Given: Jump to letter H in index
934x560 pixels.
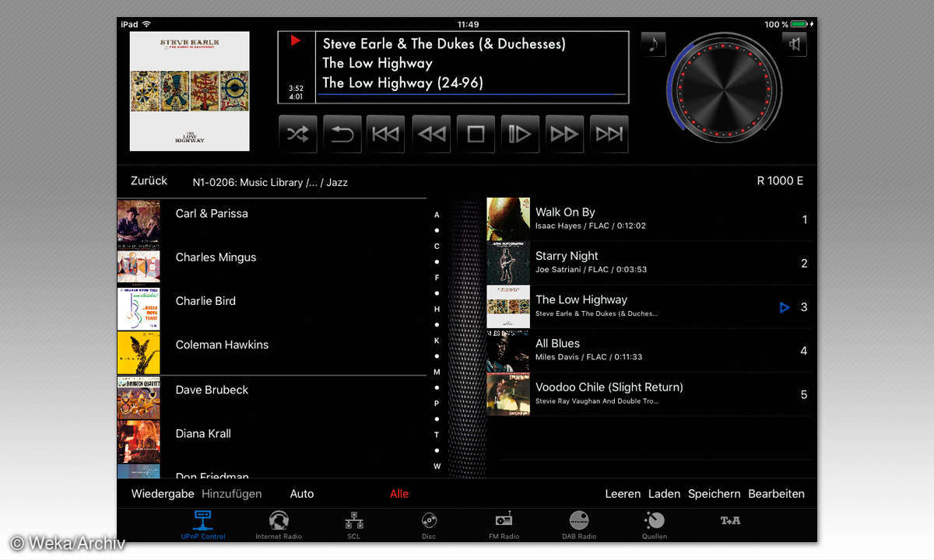Looking at the screenshot, I should coord(437,309).
